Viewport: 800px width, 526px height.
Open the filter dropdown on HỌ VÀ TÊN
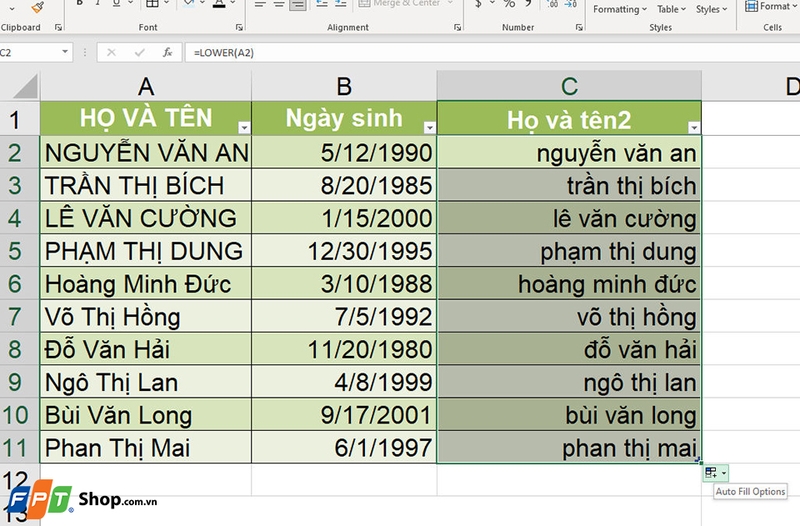[244, 128]
